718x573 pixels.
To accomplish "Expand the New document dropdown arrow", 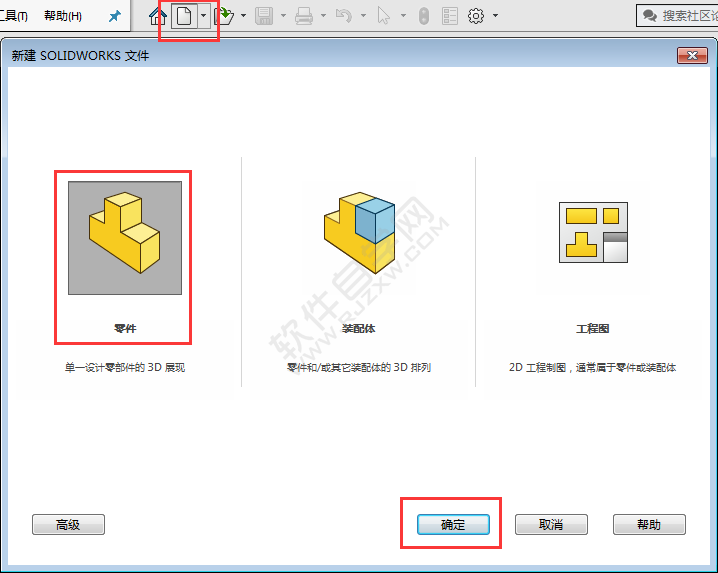I will [x=204, y=16].
